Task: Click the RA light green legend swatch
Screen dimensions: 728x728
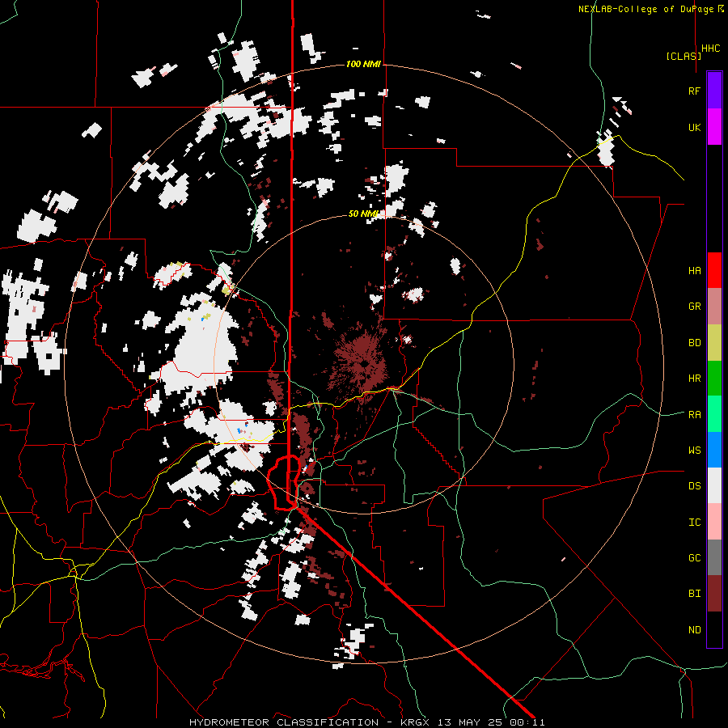Action: click(x=714, y=414)
